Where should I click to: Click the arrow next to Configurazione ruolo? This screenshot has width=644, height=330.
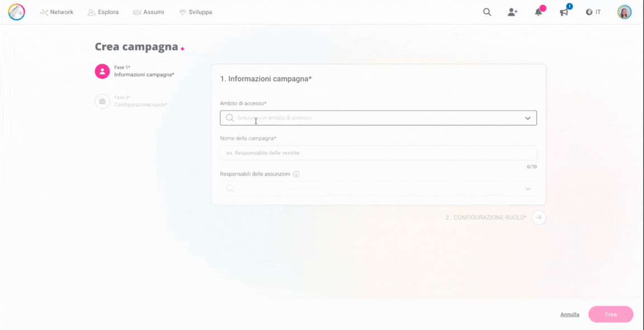pyautogui.click(x=539, y=217)
